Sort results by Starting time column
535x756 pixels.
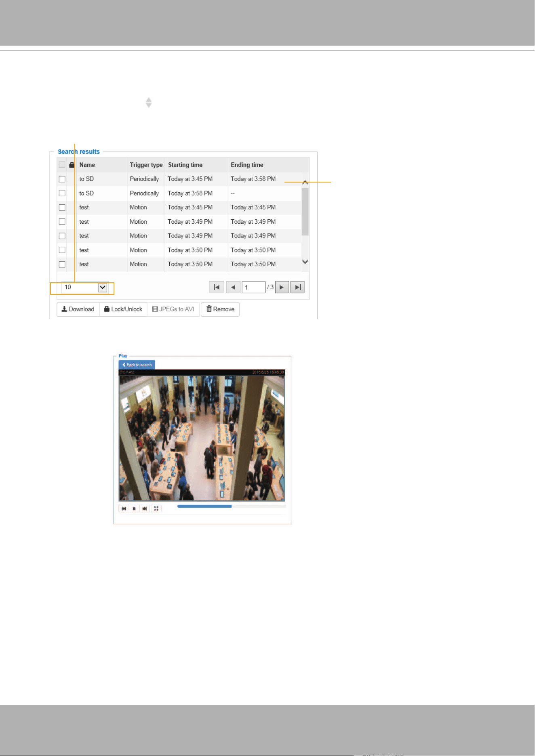pyautogui.click(x=185, y=165)
